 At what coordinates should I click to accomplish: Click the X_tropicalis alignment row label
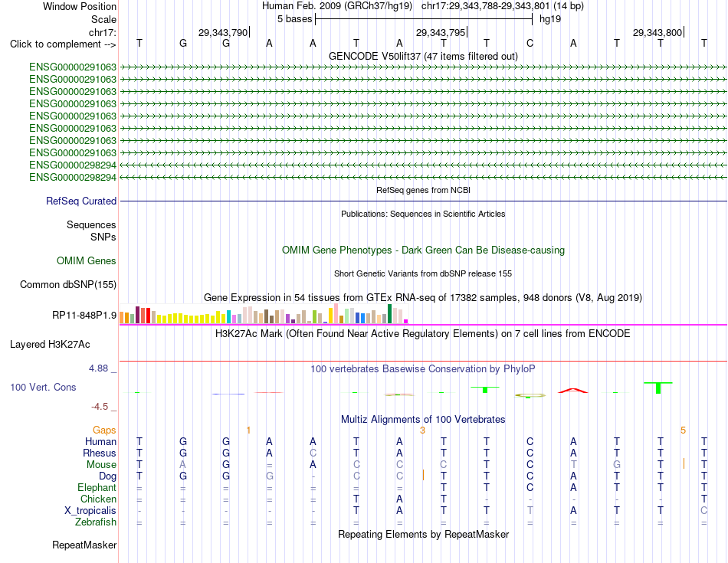pyautogui.click(x=90, y=511)
